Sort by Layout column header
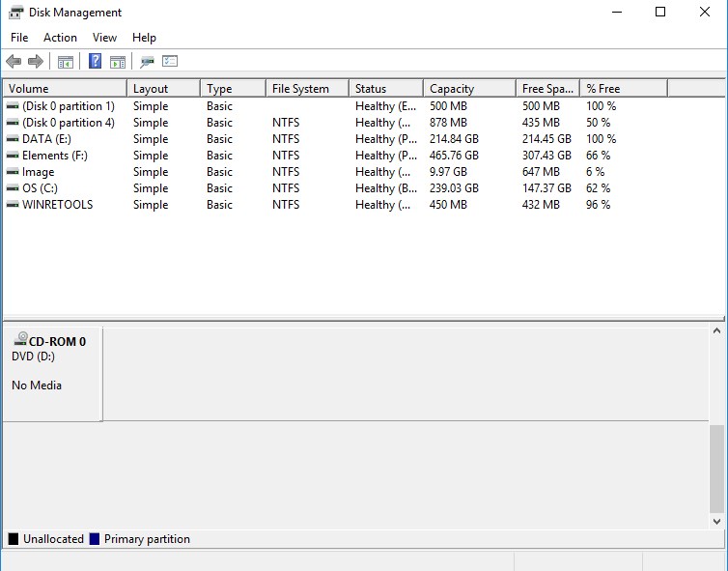This screenshot has width=728, height=571. [x=163, y=88]
